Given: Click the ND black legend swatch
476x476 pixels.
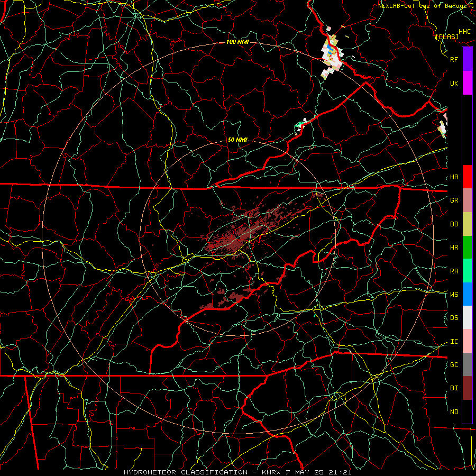Looking at the screenshot, I should [x=467, y=411].
